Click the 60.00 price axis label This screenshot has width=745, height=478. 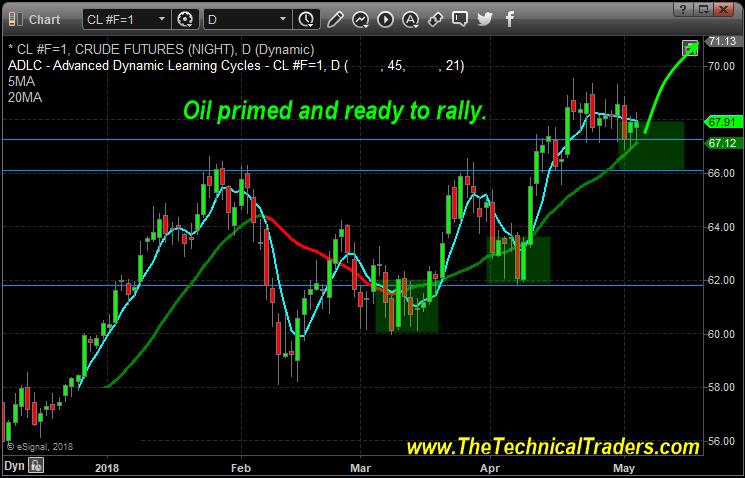click(x=721, y=334)
